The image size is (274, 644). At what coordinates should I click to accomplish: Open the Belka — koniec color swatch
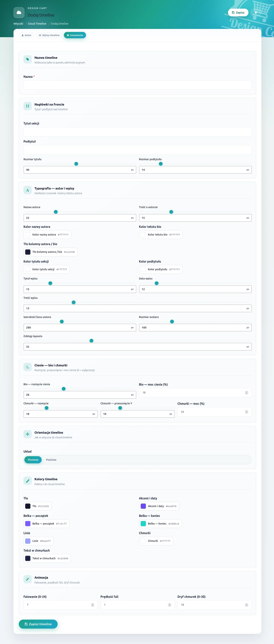pyautogui.click(x=143, y=523)
